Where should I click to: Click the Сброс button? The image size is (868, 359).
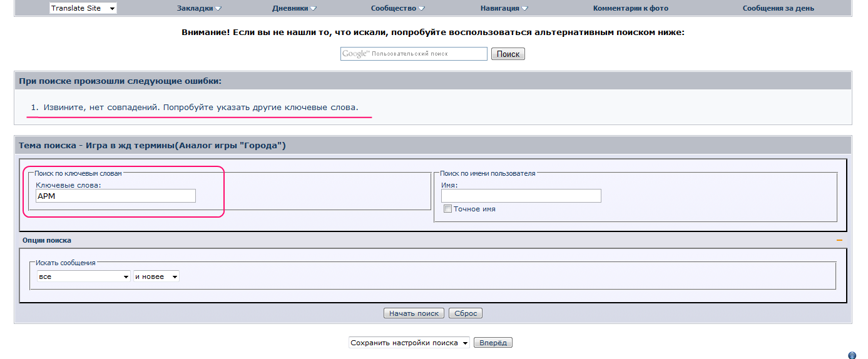[x=466, y=313]
